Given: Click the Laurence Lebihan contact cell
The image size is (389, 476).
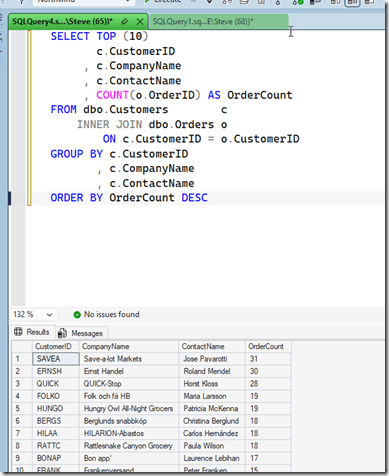Looking at the screenshot, I should point(212,458).
